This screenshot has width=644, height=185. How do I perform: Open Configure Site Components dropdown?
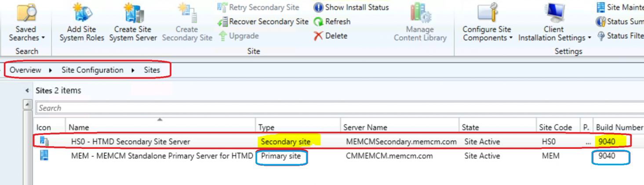click(x=487, y=33)
